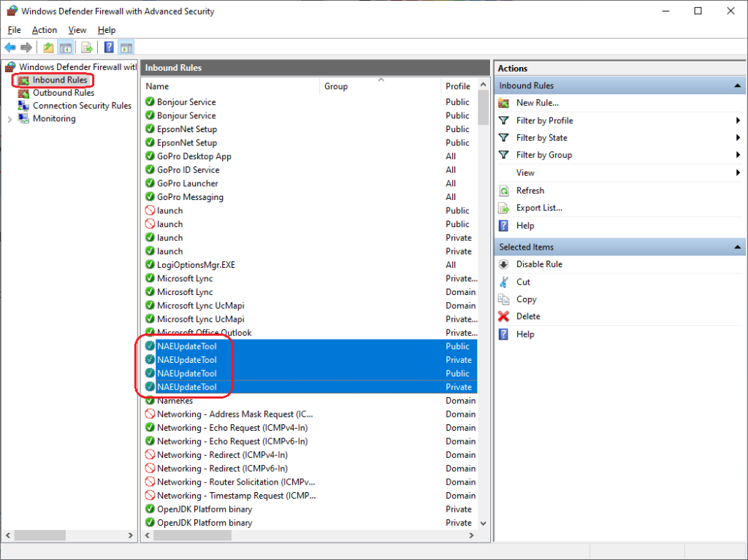Click the rules list horizontal scroll left arrow
Screen dimensions: 748x560
[148, 536]
